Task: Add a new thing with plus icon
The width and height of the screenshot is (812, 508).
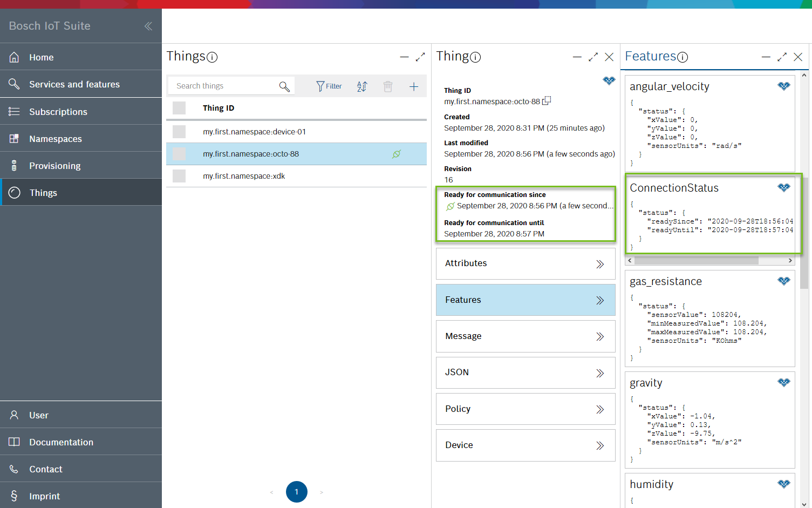Action: coord(414,86)
